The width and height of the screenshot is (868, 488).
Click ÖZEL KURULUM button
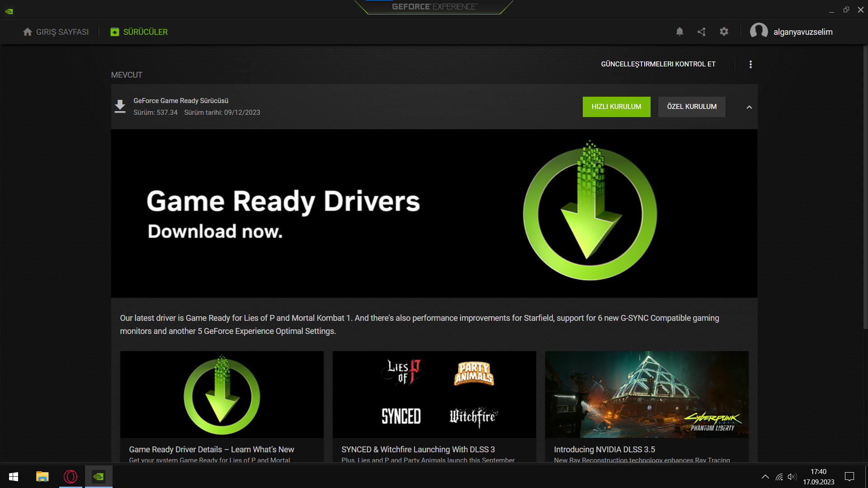692,107
